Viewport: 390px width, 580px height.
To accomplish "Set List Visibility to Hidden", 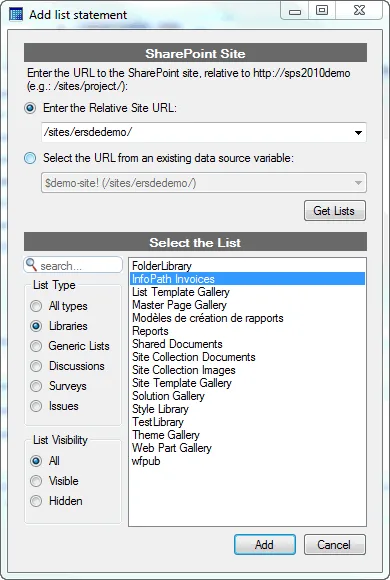I will click(x=36, y=501).
